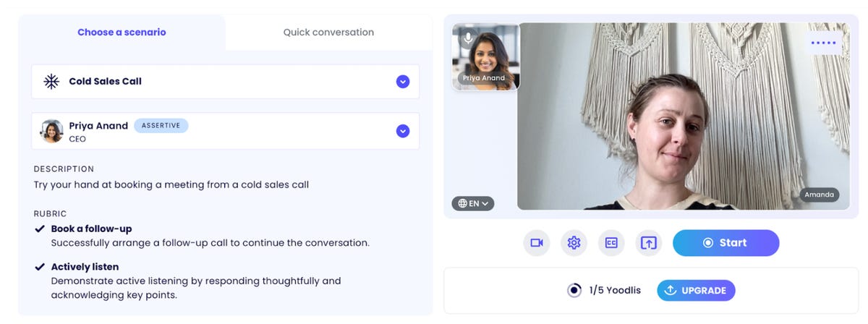868x324 pixels.
Task: Click the share screen upload icon
Action: (x=649, y=243)
